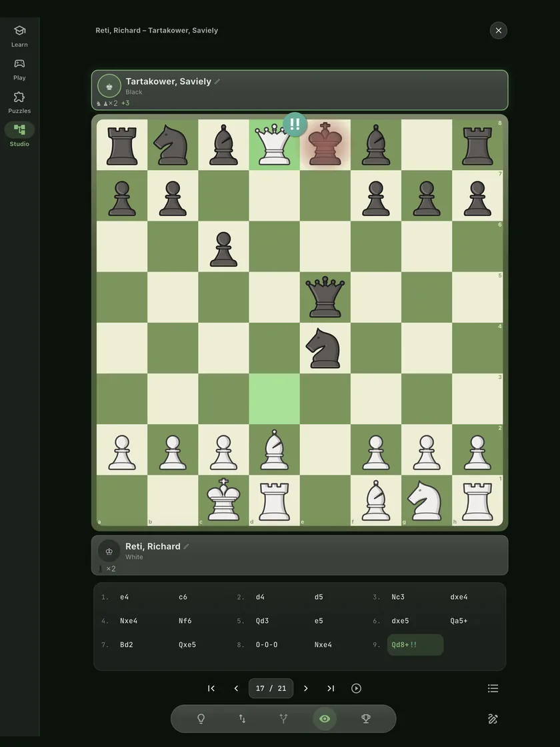Click the brilliant move !! badge

click(x=295, y=124)
